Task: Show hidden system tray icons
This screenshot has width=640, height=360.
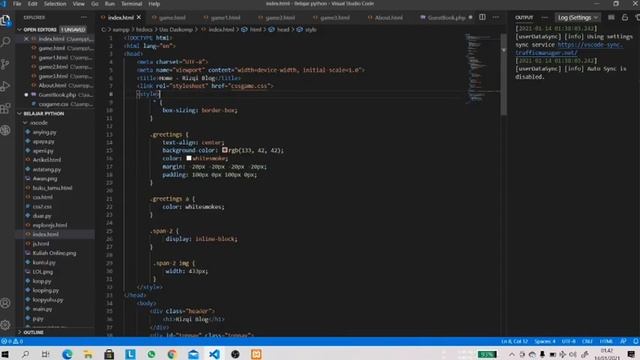Action: [x=511, y=354]
